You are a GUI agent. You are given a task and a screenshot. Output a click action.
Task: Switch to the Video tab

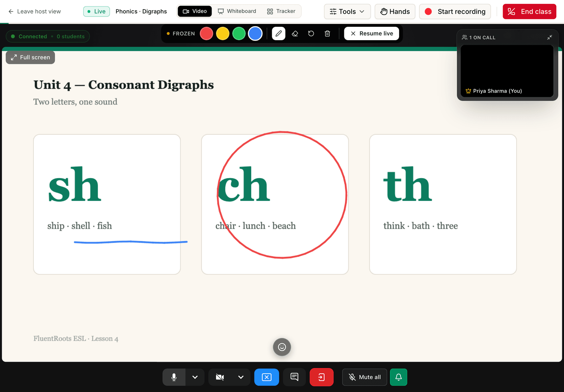pos(195,11)
